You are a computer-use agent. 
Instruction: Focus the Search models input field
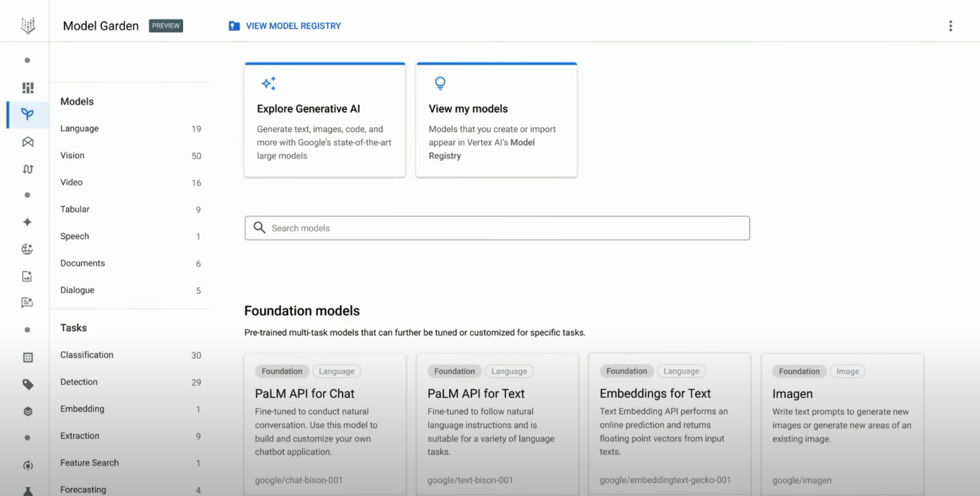pyautogui.click(x=497, y=228)
